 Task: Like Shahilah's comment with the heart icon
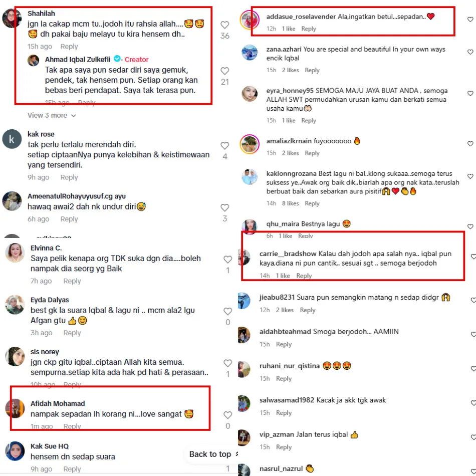coord(224,25)
